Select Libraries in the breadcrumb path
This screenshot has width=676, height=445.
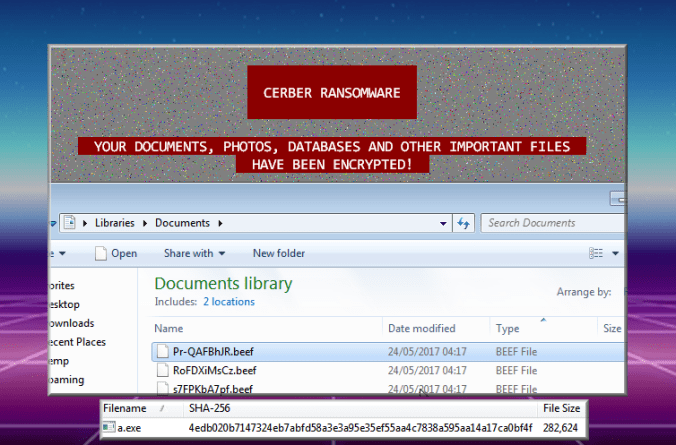click(118, 222)
